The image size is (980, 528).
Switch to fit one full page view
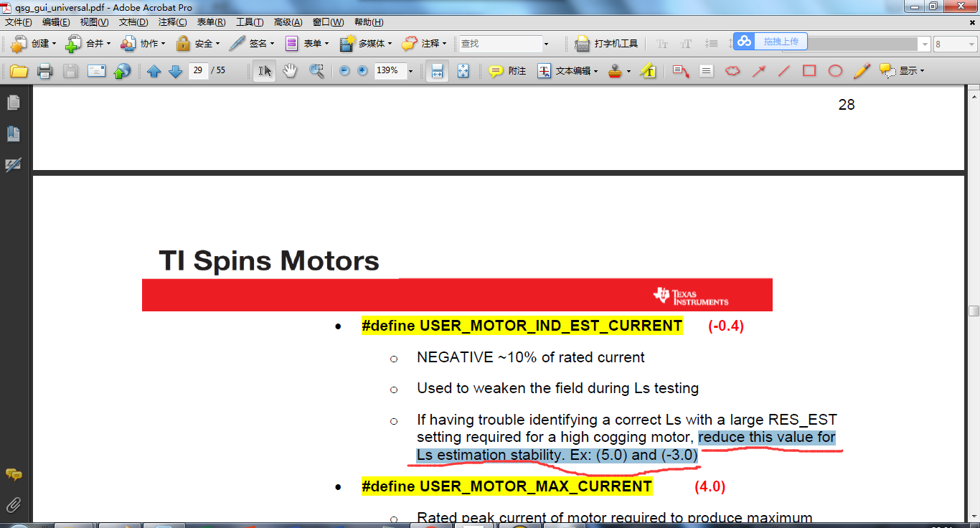tap(463, 71)
